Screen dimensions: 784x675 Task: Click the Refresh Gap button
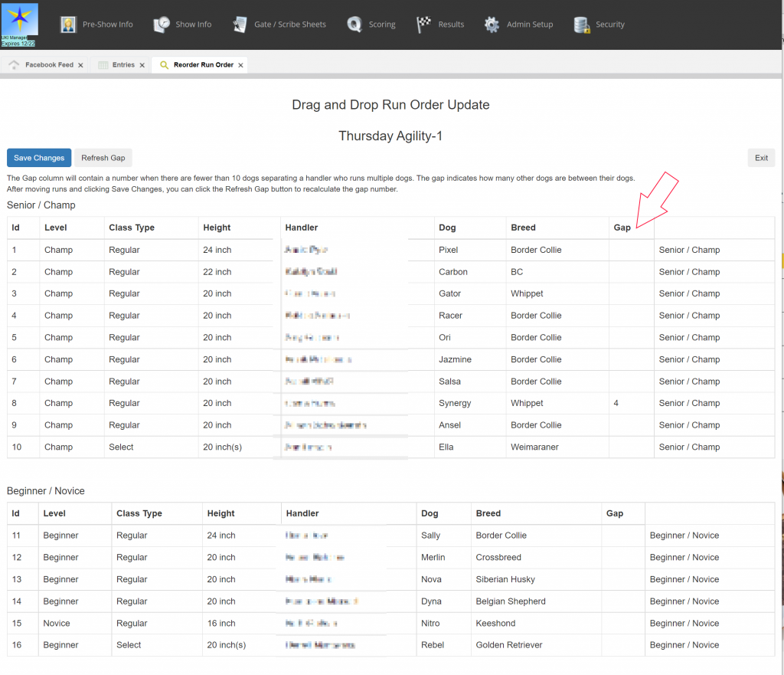pyautogui.click(x=103, y=158)
